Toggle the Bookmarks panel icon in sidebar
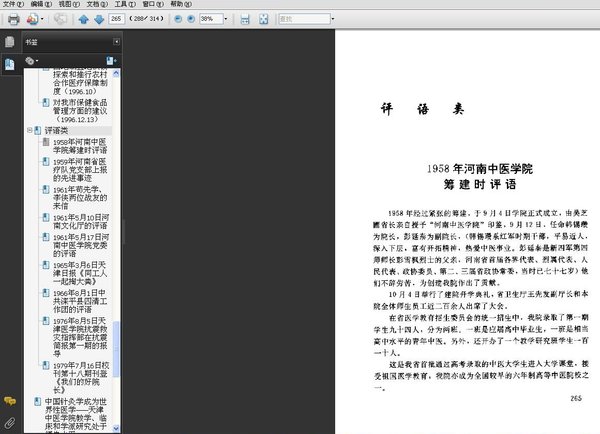600x434 pixels. point(10,64)
